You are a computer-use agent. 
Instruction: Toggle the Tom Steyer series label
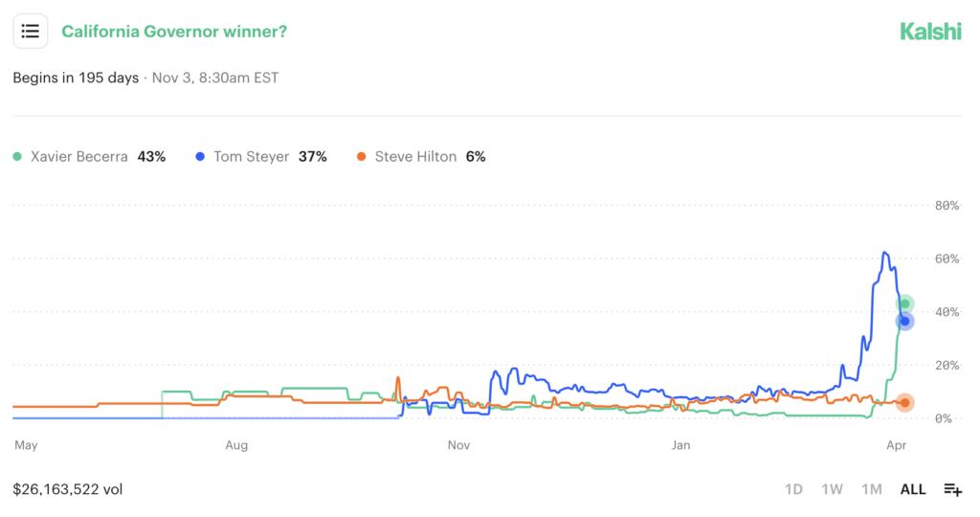[252, 156]
